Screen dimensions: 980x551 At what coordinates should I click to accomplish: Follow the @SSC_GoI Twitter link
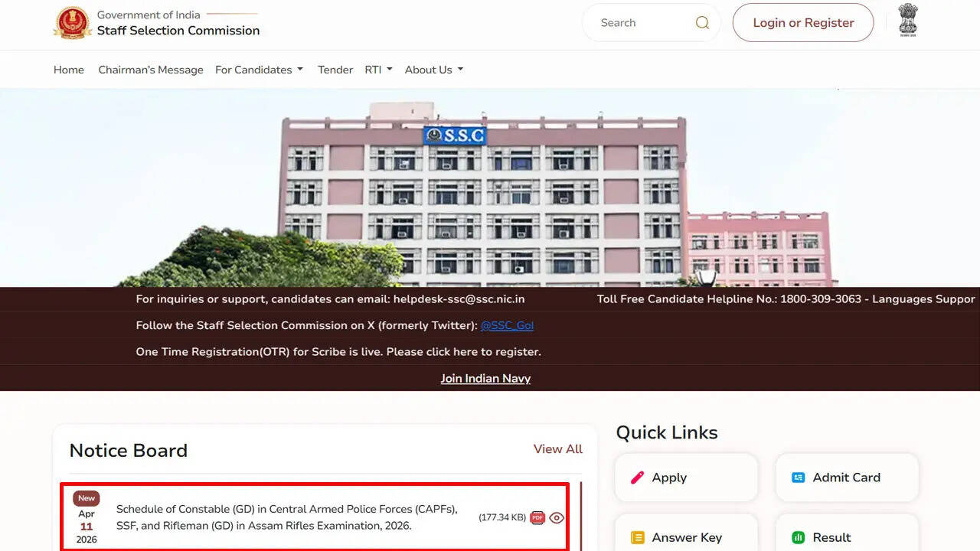point(507,324)
